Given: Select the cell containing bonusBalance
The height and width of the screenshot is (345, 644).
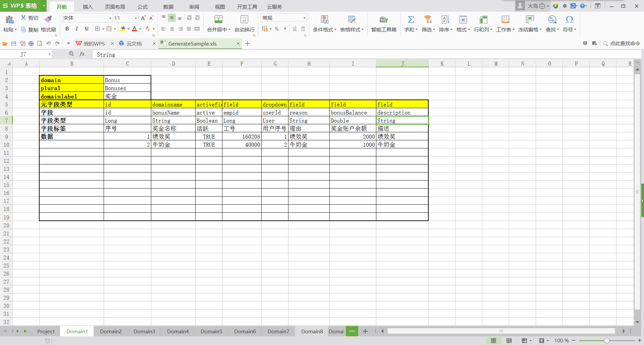Looking at the screenshot, I should (x=353, y=113).
